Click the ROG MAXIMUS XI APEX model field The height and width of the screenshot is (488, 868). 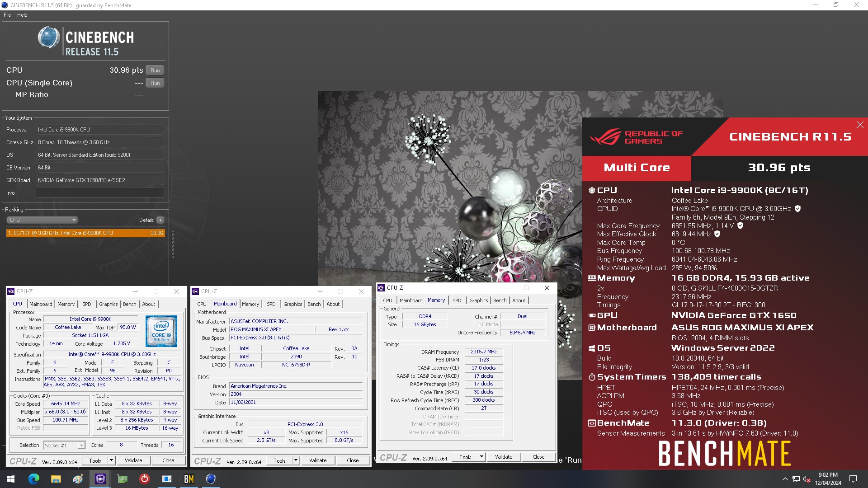(271, 329)
